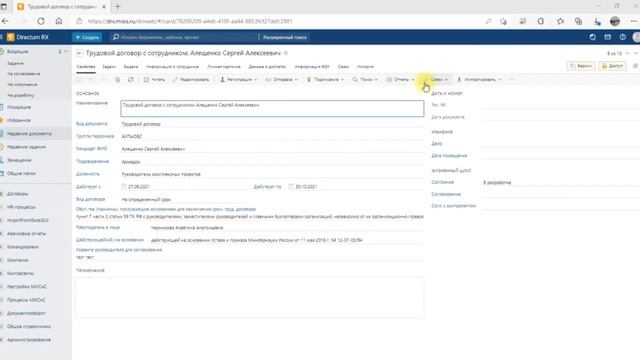Open Администрирование in the sidebar
This screenshot has height=360, width=640.
pos(29,340)
